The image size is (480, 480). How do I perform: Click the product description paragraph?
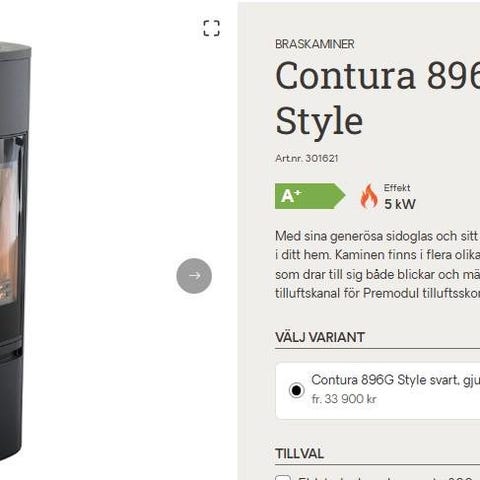(x=377, y=265)
